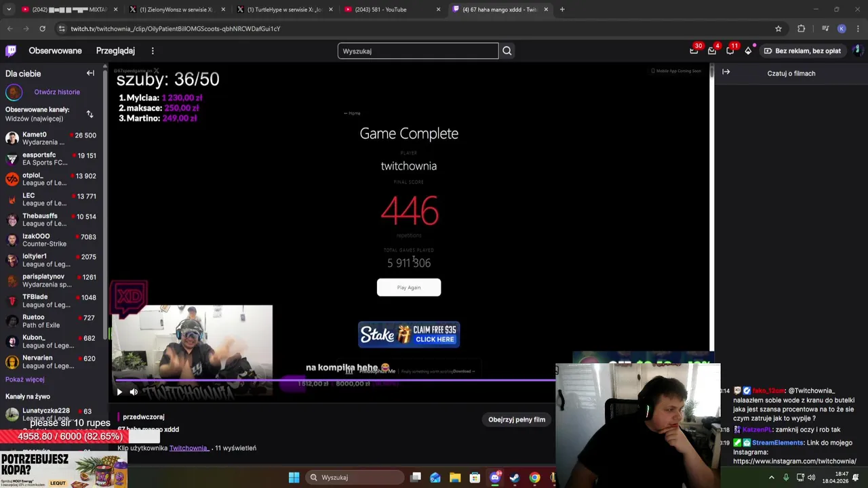Click the browser address bar URL
Viewport: 868px width, 488px height.
[x=175, y=28]
